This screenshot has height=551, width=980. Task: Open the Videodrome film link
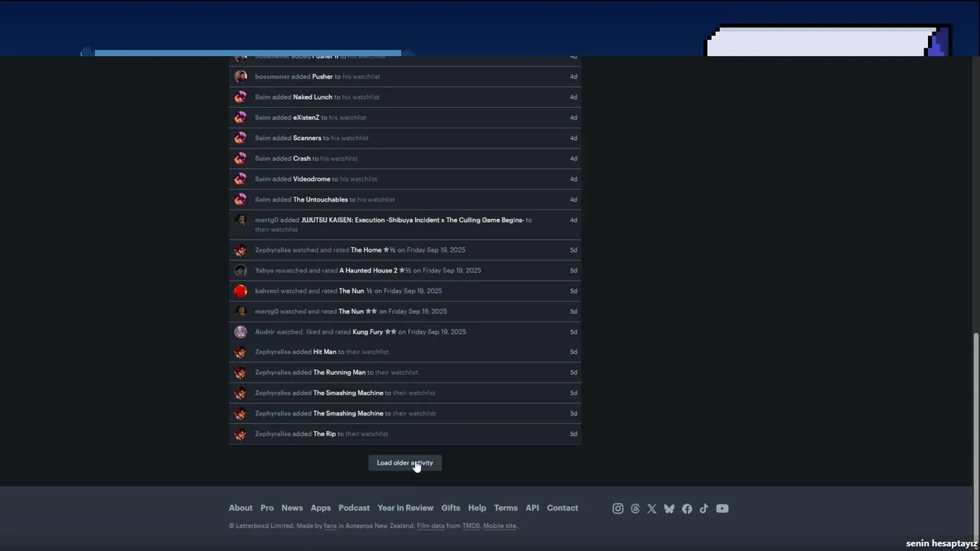[x=312, y=179]
